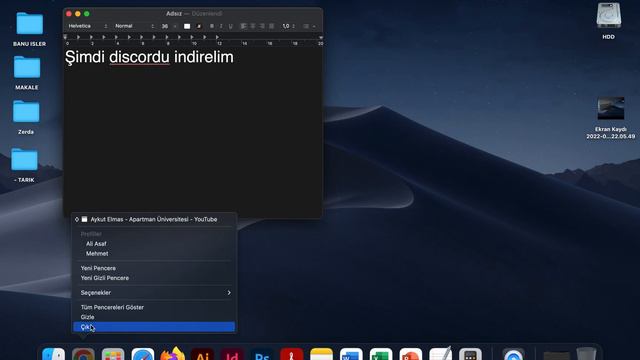This screenshot has height=360, width=640.
Task: Select the Aykut Elmas YouTube window entry
Action: 154,220
